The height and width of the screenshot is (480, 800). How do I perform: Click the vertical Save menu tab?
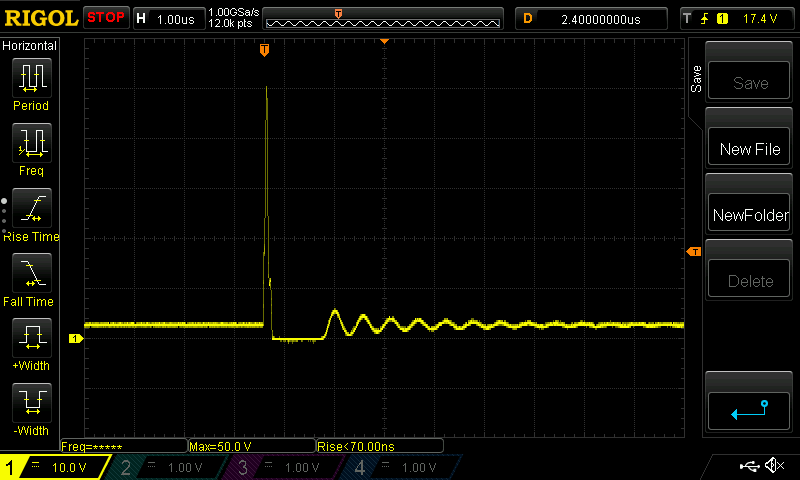[x=696, y=79]
